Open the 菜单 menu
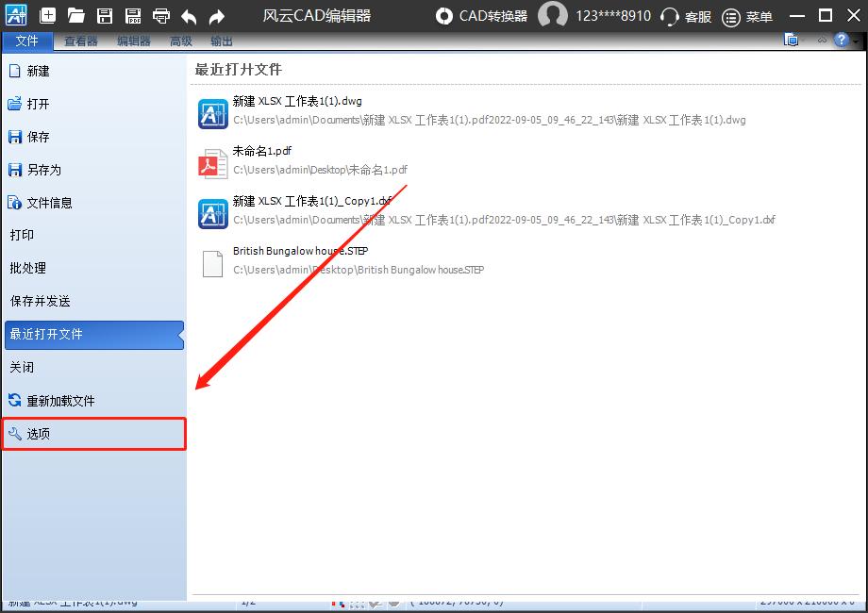 click(x=747, y=17)
